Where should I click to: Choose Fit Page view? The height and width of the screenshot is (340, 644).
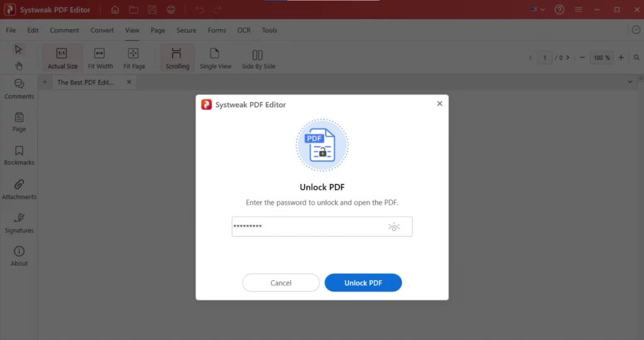click(x=135, y=58)
